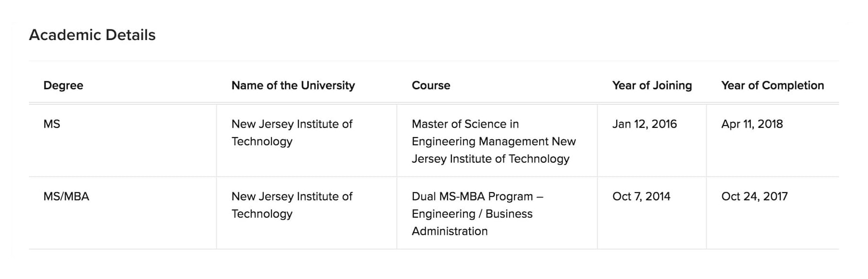Click 'Jersey Institute of Technology' course line
The image size is (868, 279).
pos(490,159)
